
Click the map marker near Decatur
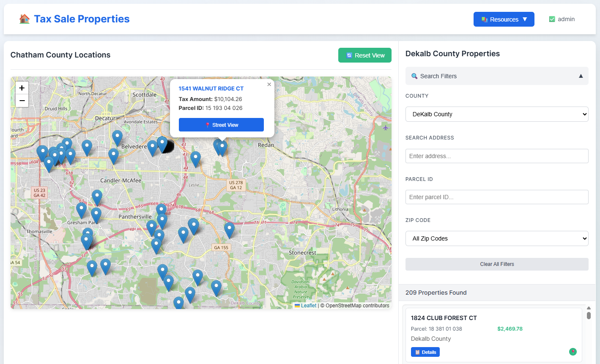[x=117, y=137]
